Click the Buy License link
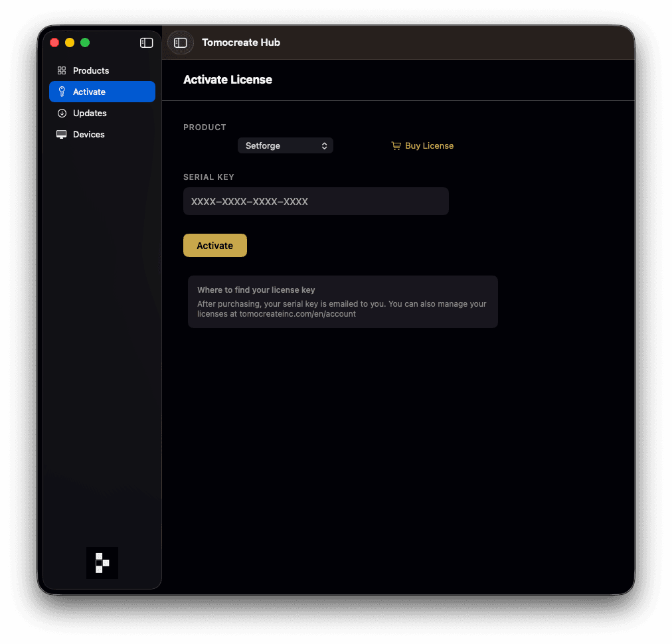The width and height of the screenshot is (672, 644). 422,145
